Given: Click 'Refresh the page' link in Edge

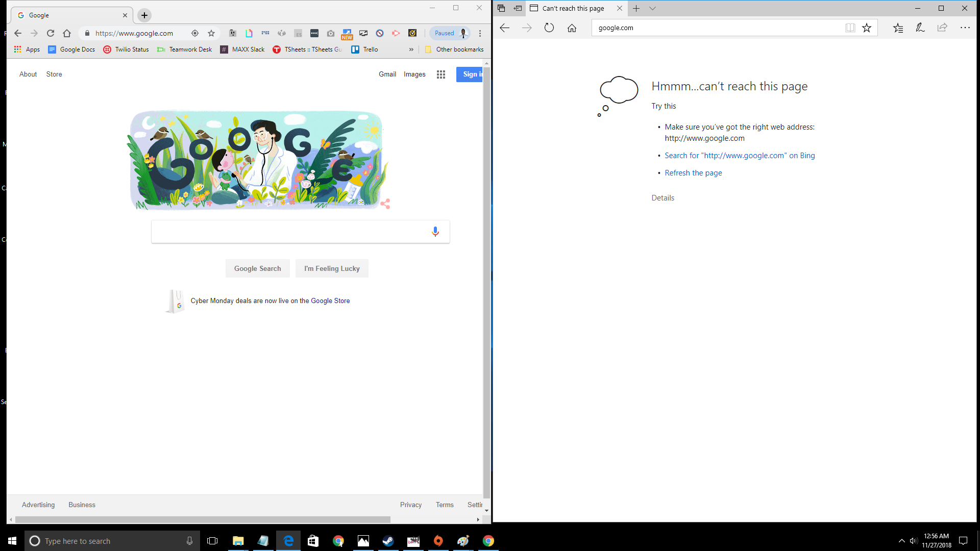Looking at the screenshot, I should (x=693, y=173).
